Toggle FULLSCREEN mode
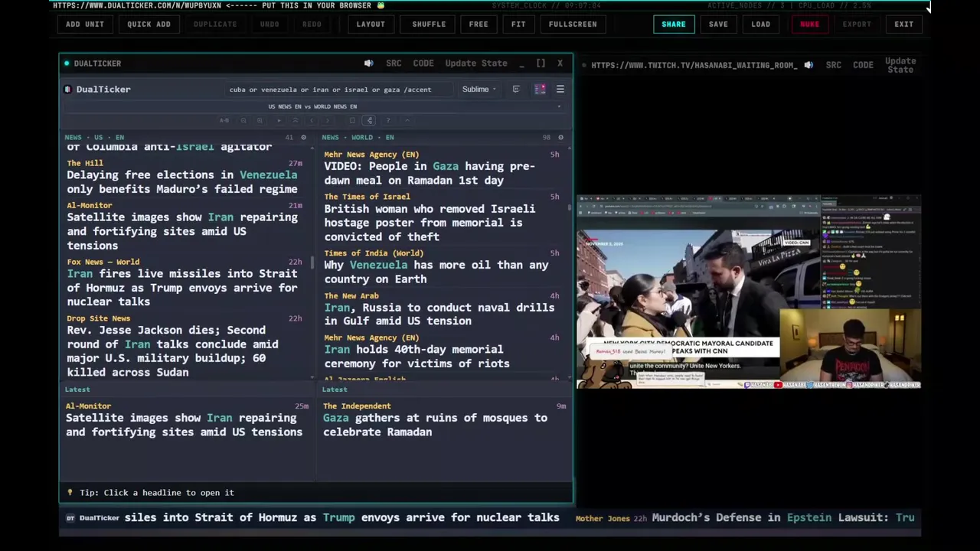The width and height of the screenshot is (980, 551). point(573,24)
